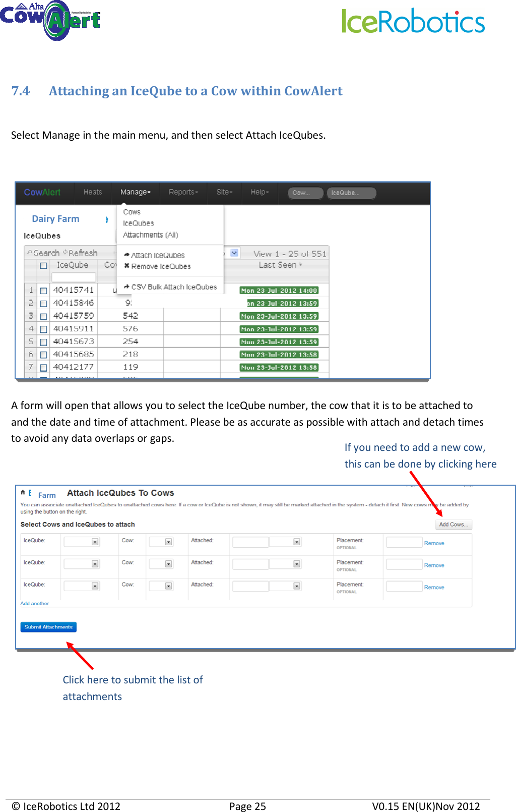This screenshot has height=812, width=516.
Task: Click cow number 542 cell
Action: pyautogui.click(x=131, y=316)
